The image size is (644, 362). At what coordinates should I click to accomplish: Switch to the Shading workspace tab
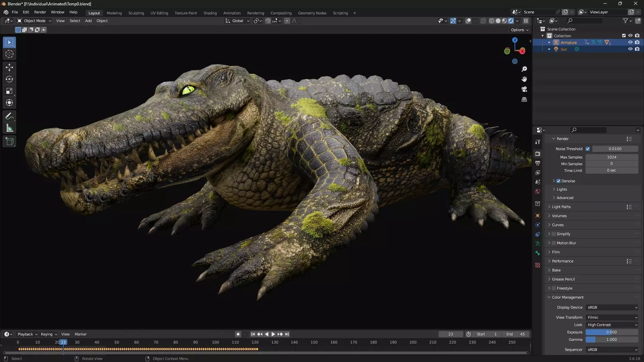(x=210, y=13)
